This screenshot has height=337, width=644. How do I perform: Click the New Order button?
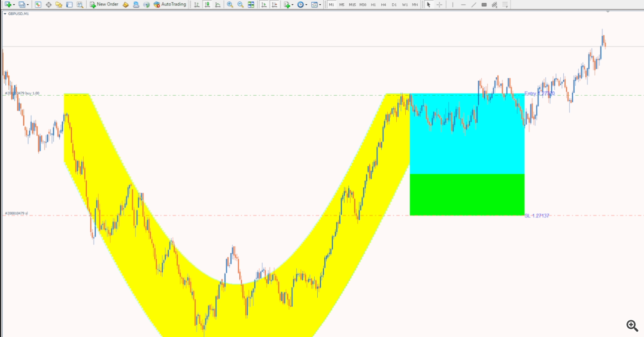click(x=104, y=4)
